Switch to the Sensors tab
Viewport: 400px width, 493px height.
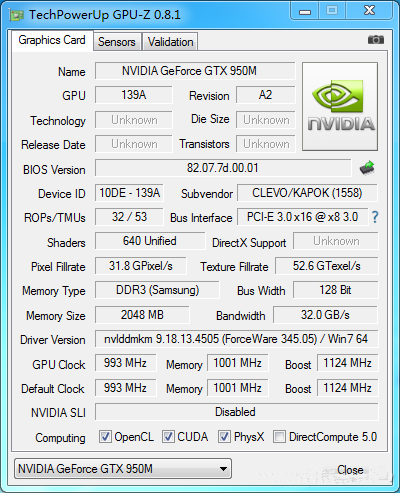pos(117,42)
